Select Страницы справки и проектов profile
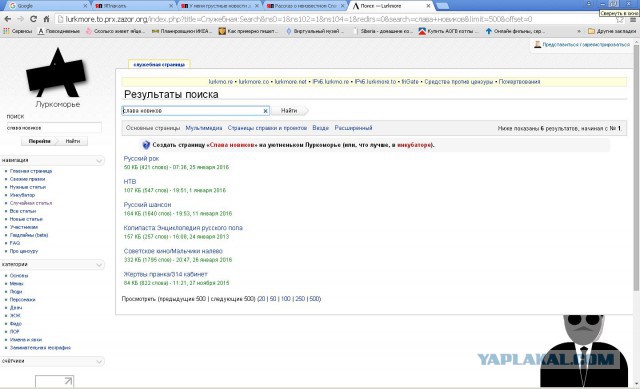 267,128
